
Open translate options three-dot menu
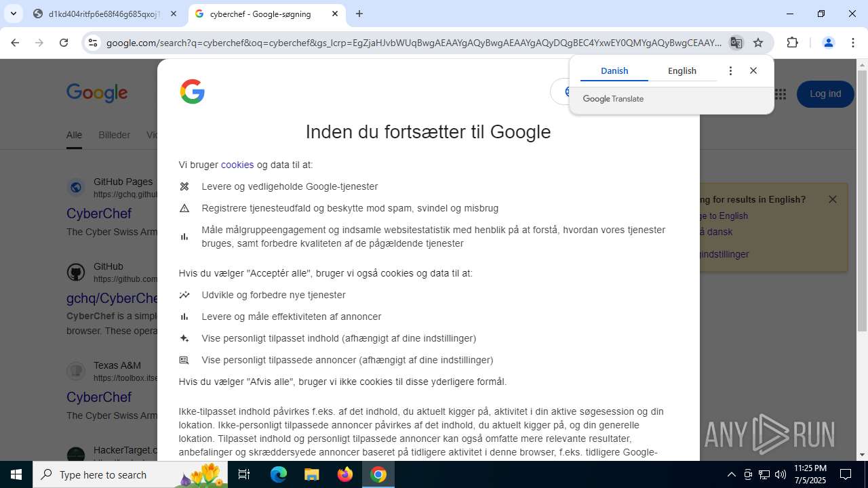pyautogui.click(x=730, y=70)
